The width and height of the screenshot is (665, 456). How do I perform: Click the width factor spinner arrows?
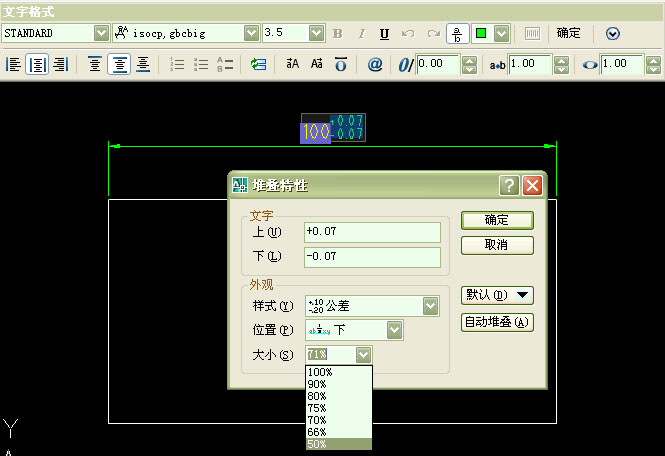[x=653, y=65]
